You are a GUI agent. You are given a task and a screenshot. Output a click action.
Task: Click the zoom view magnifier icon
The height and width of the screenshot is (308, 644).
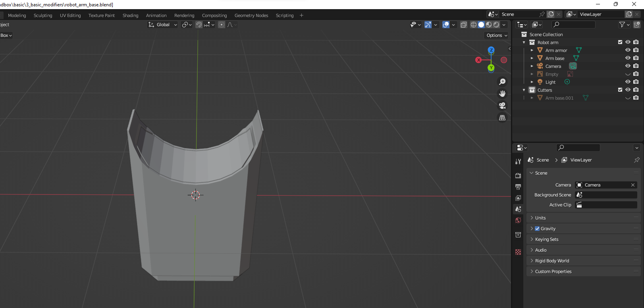502,82
